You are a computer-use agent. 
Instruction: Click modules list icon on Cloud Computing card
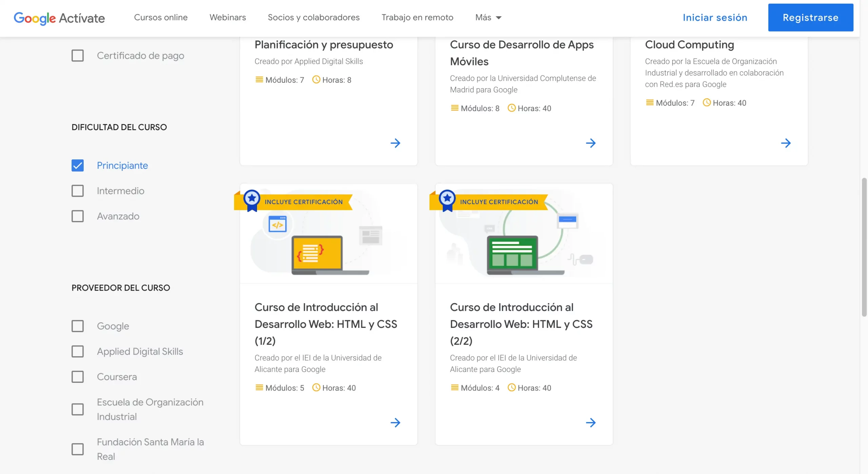point(650,102)
